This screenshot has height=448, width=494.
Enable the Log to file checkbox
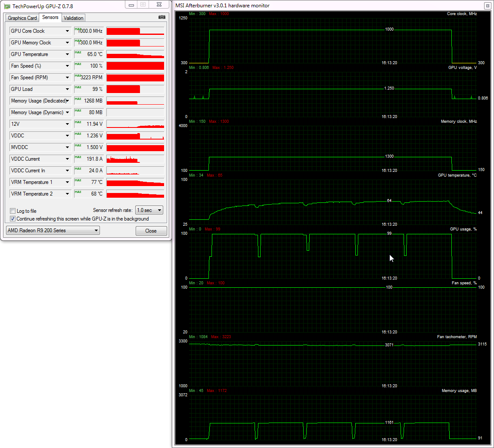[x=12, y=211]
